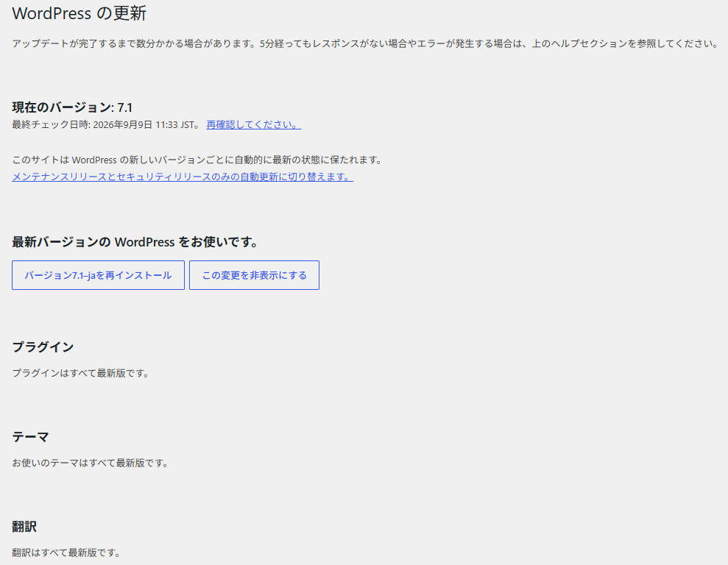Click 最新バージョンの WordPress をお使いです heading

(135, 242)
